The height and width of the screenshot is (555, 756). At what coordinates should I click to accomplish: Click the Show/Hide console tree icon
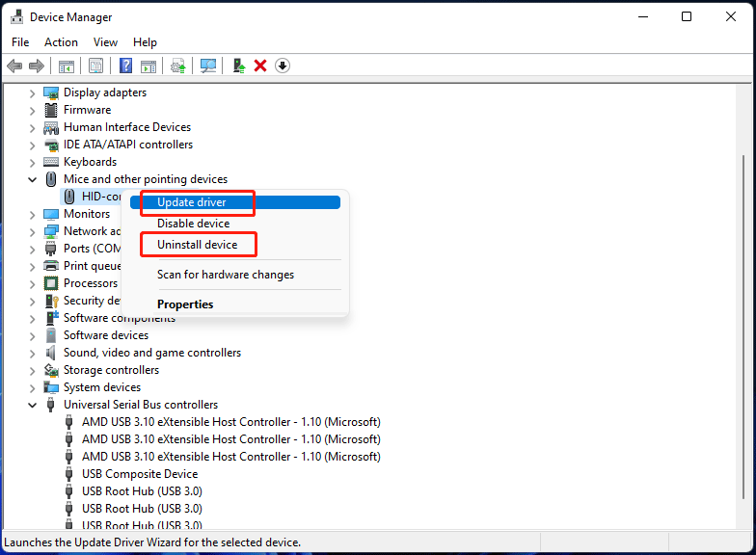[66, 66]
